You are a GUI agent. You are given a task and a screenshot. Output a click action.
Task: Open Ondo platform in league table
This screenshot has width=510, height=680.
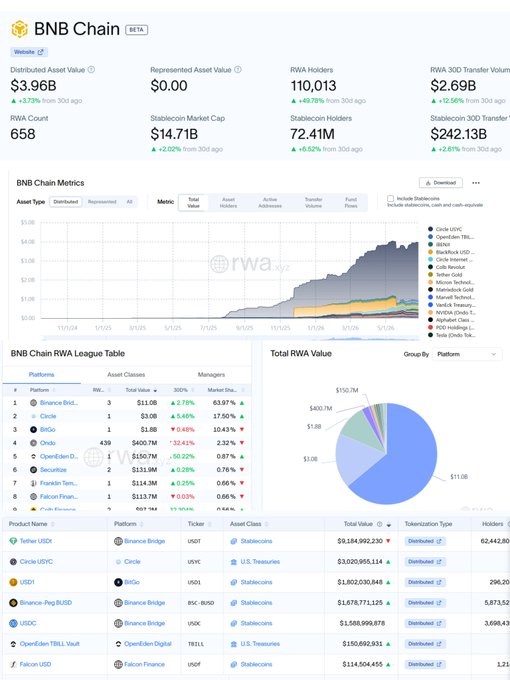coord(48,443)
